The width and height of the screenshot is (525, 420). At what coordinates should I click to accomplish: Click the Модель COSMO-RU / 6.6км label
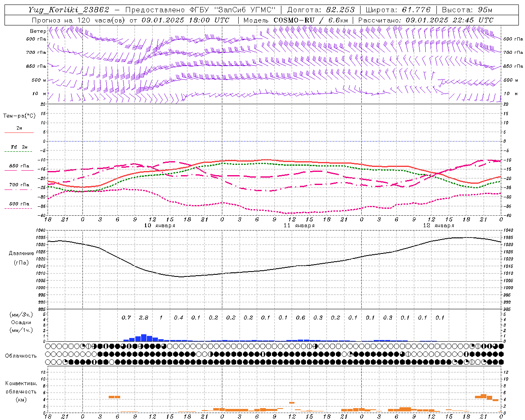point(296,20)
